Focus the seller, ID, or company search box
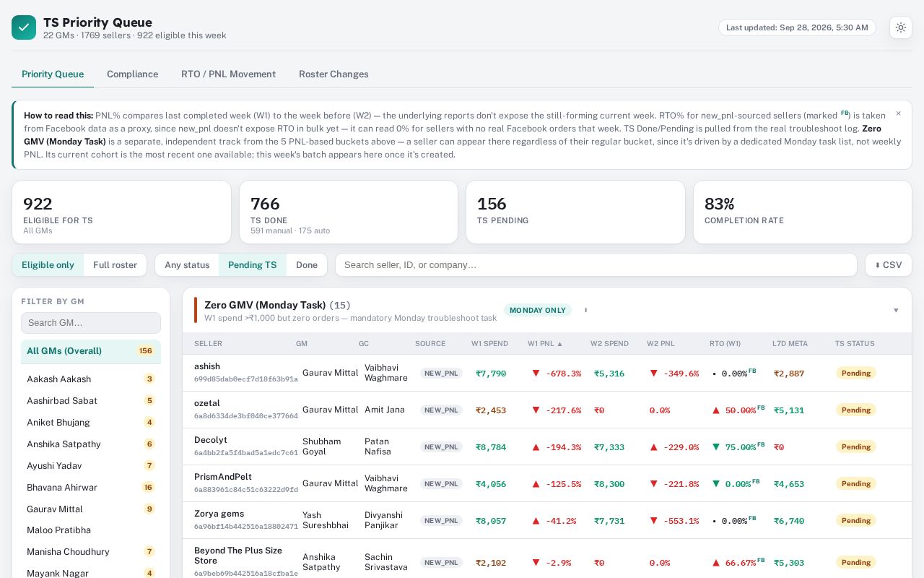The image size is (924, 578). (x=596, y=265)
